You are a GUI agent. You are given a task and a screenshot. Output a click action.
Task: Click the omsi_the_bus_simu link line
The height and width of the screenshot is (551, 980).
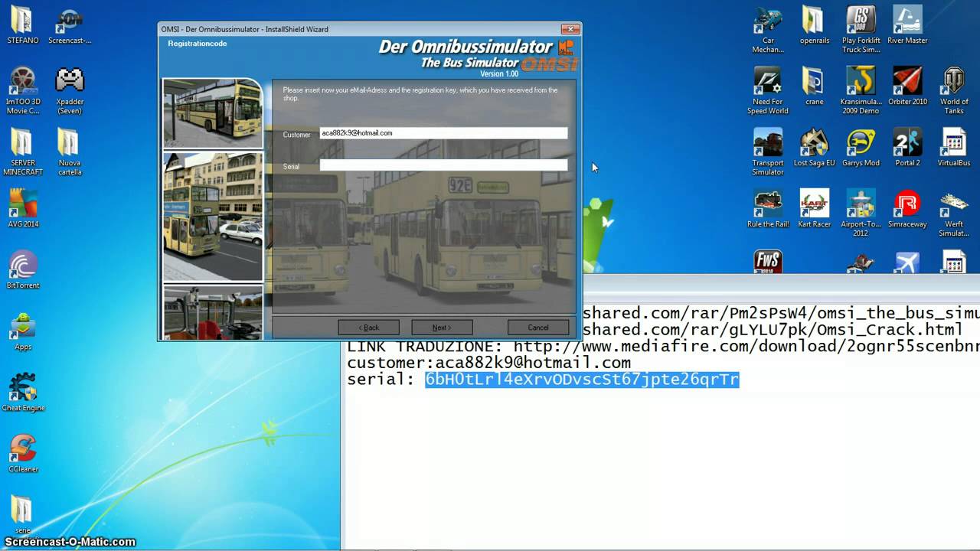[x=781, y=312]
